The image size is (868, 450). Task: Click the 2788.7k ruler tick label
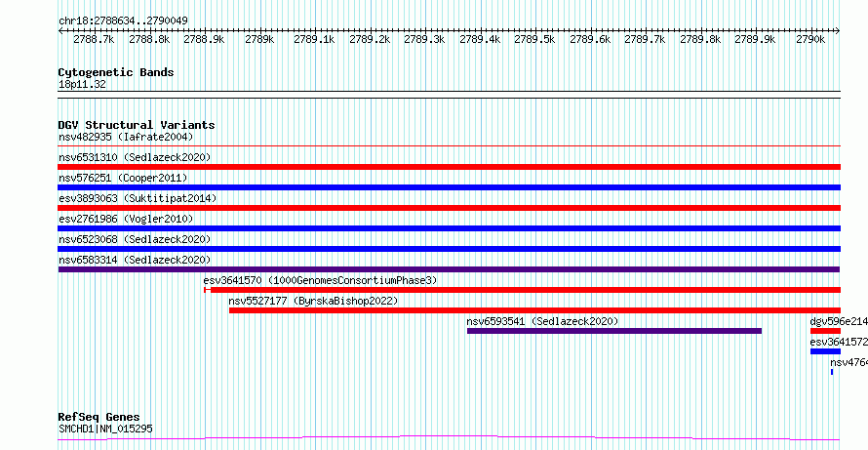point(94,40)
